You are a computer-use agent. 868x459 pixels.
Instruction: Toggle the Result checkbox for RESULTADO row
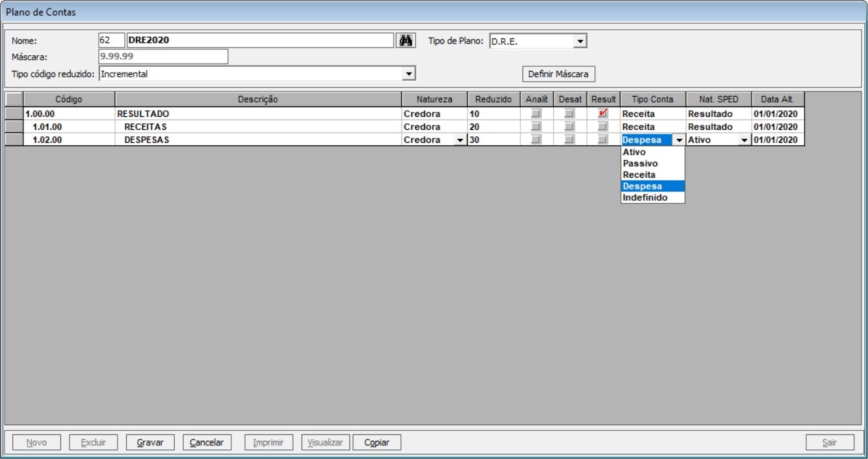pos(603,114)
